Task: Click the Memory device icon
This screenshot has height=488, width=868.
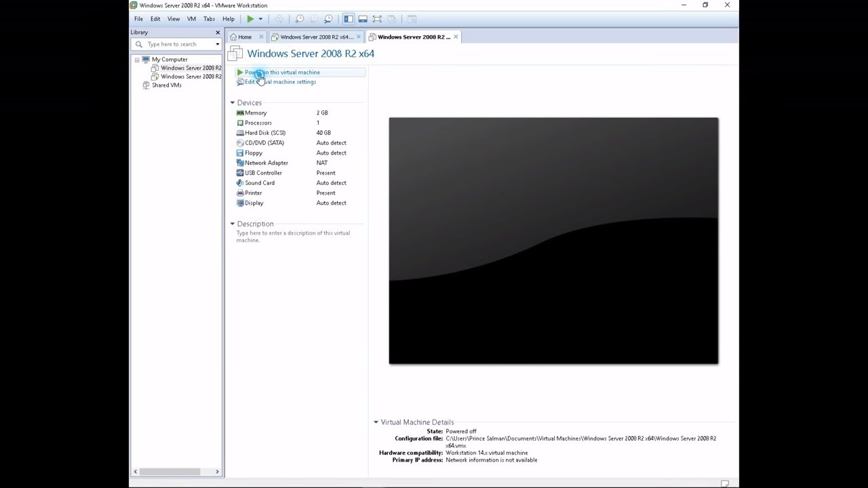Action: click(240, 113)
